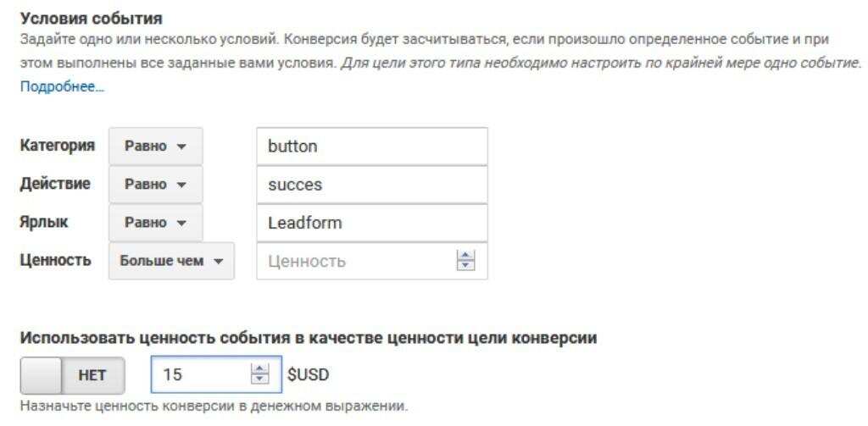Click the Условия события heading
This screenshot has height=426, width=868.
[x=91, y=18]
